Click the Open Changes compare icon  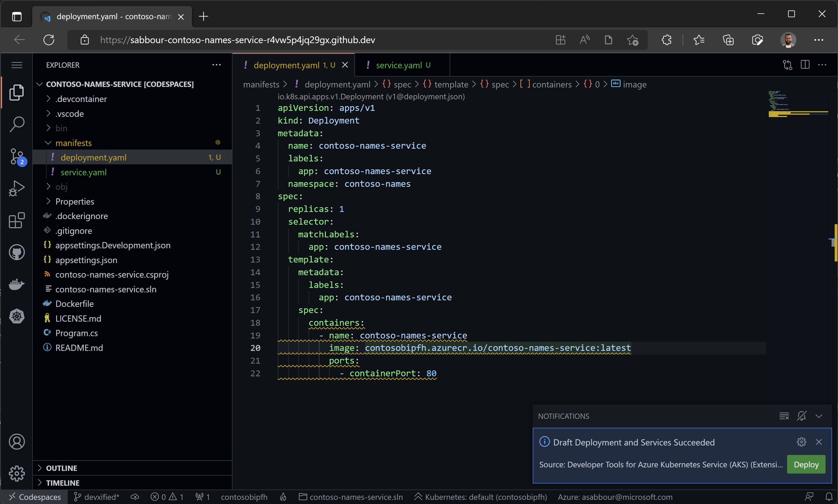(x=787, y=65)
